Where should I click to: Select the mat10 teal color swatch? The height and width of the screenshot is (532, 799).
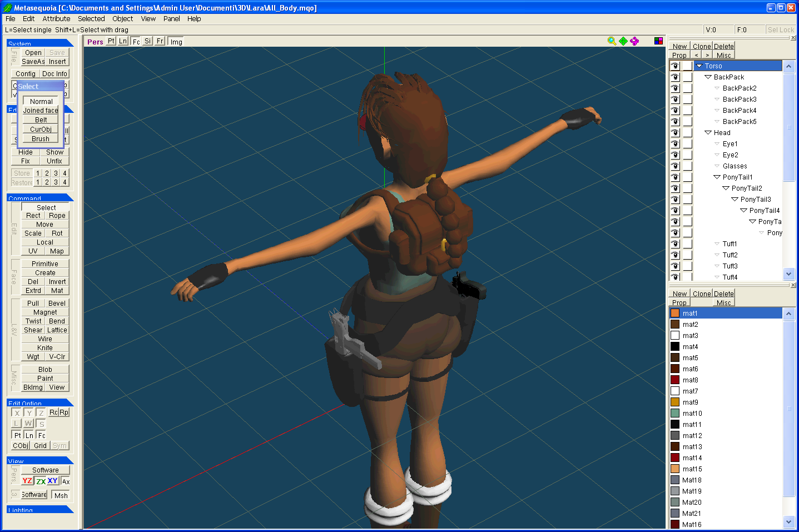(x=675, y=413)
